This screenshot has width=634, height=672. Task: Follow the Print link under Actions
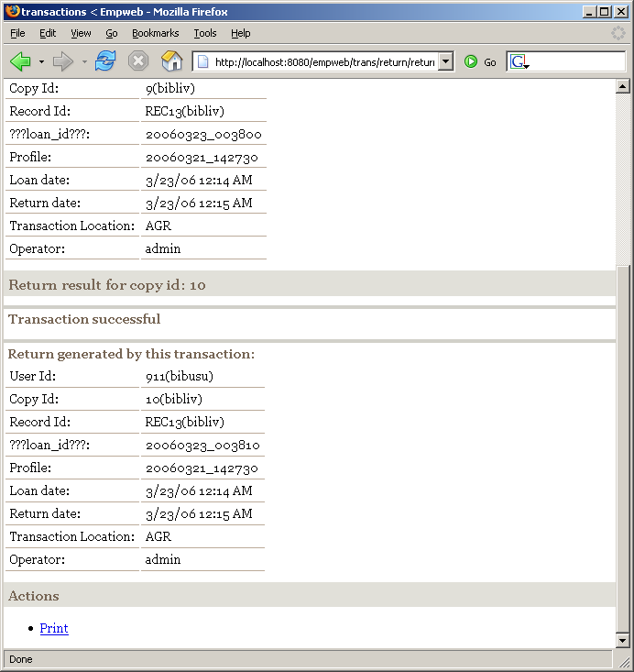tap(54, 628)
